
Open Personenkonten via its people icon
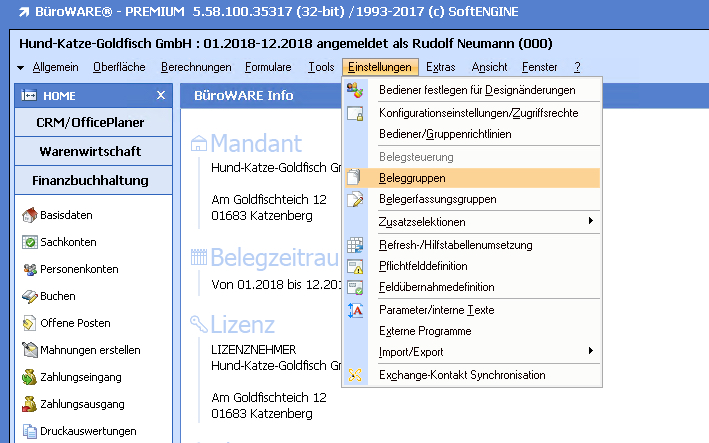coord(29,269)
